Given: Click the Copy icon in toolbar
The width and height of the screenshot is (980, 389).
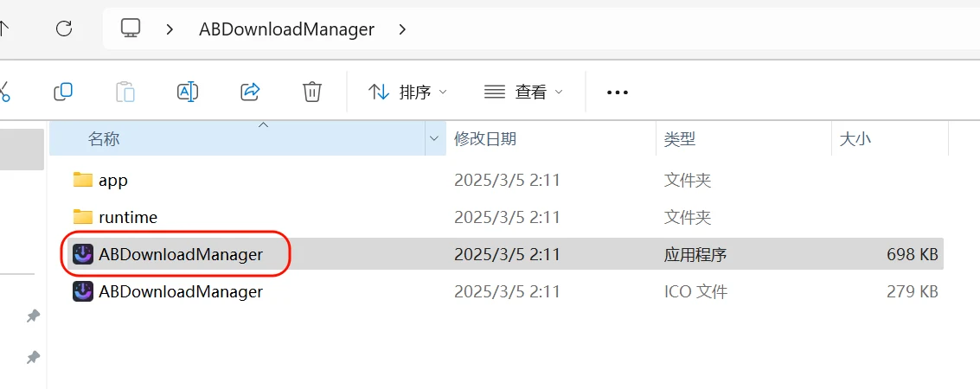Looking at the screenshot, I should [63, 92].
